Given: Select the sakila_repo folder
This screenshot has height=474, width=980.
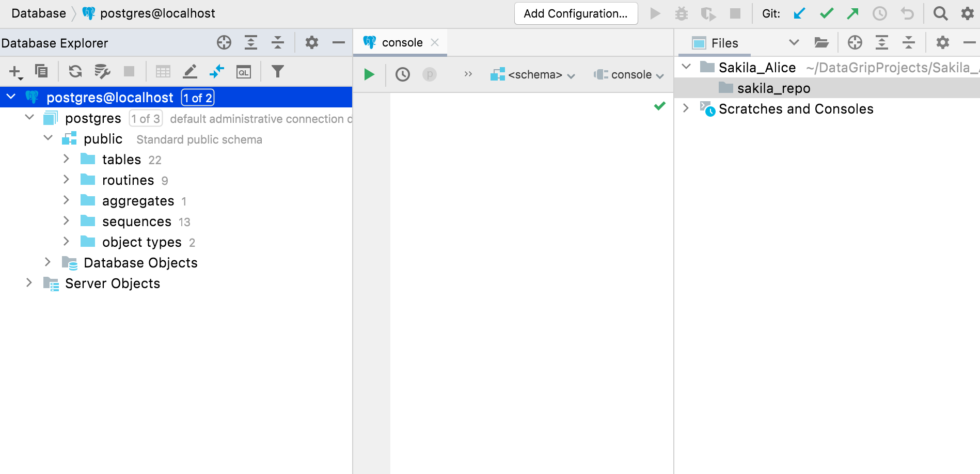Looking at the screenshot, I should pos(773,88).
